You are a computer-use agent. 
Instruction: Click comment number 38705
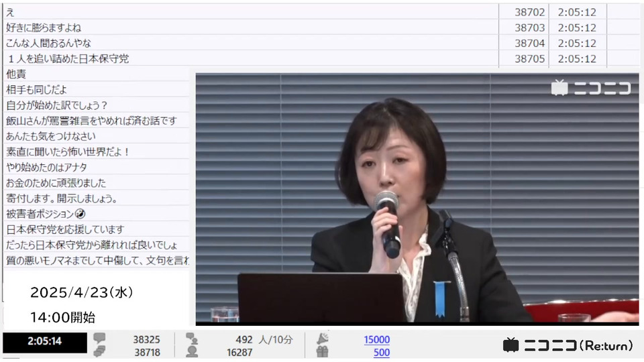pos(529,59)
